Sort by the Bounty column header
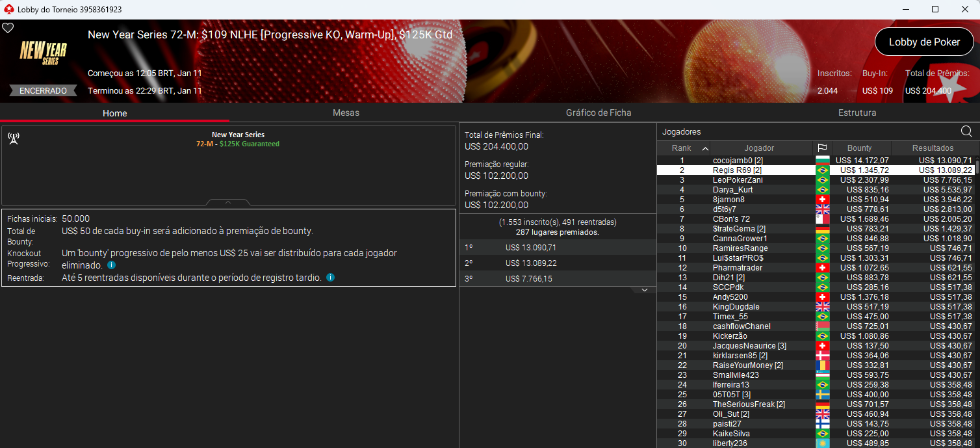 859,148
